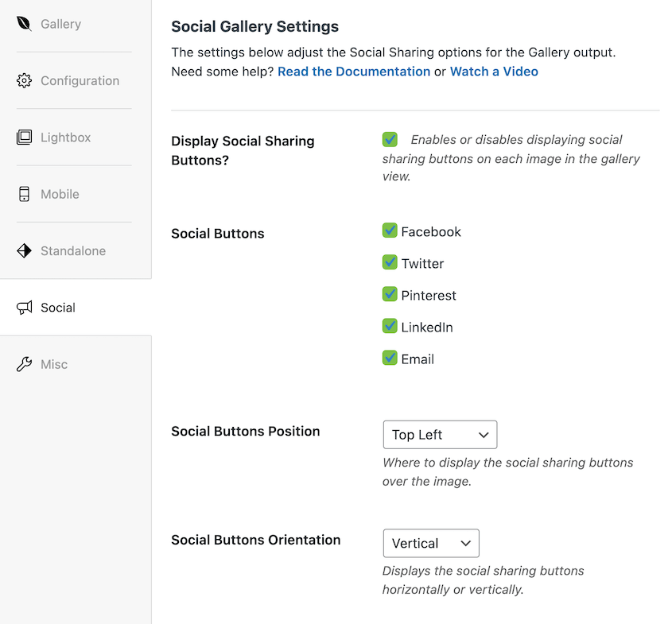This screenshot has width=672, height=624.
Task: Click the Standalone diamond icon
Action: tap(24, 251)
